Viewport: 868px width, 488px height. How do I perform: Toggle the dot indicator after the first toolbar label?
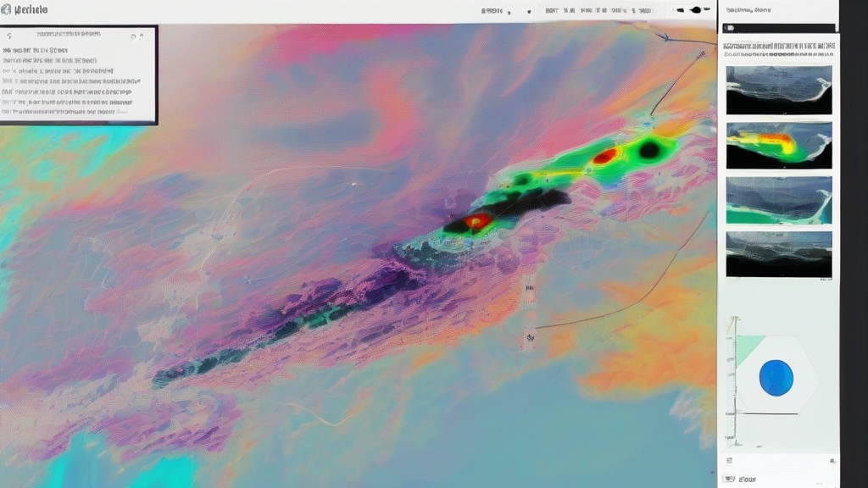(x=530, y=12)
